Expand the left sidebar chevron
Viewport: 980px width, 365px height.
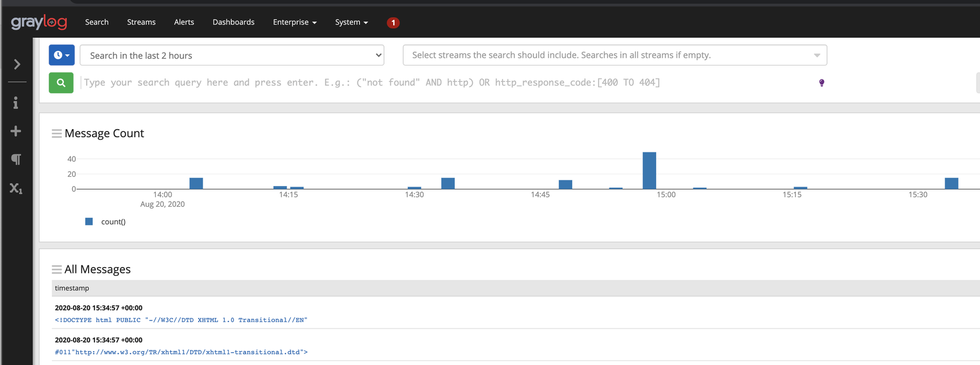(17, 64)
